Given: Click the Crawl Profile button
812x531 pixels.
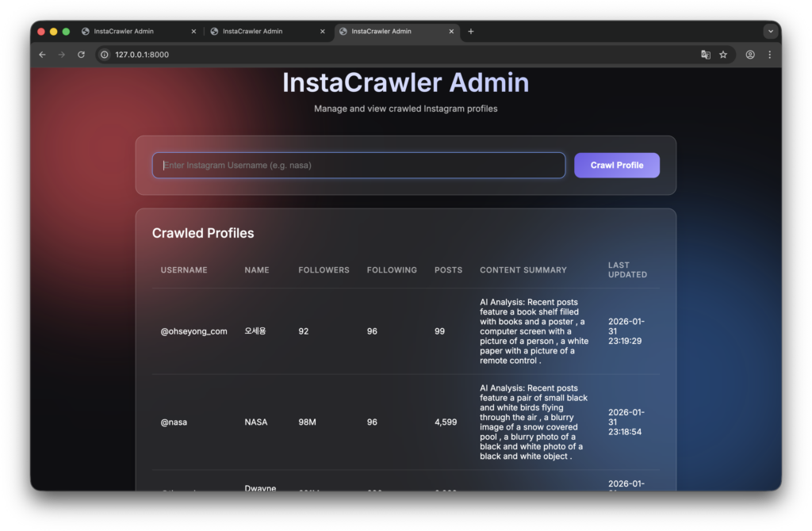Looking at the screenshot, I should [x=616, y=166].
